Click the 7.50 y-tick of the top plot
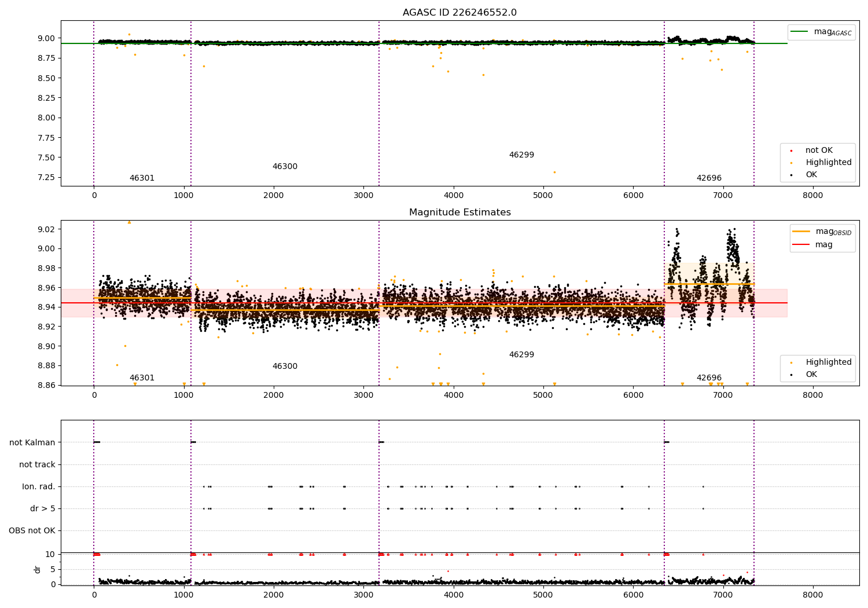The width and height of the screenshot is (868, 608). pyautogui.click(x=46, y=158)
